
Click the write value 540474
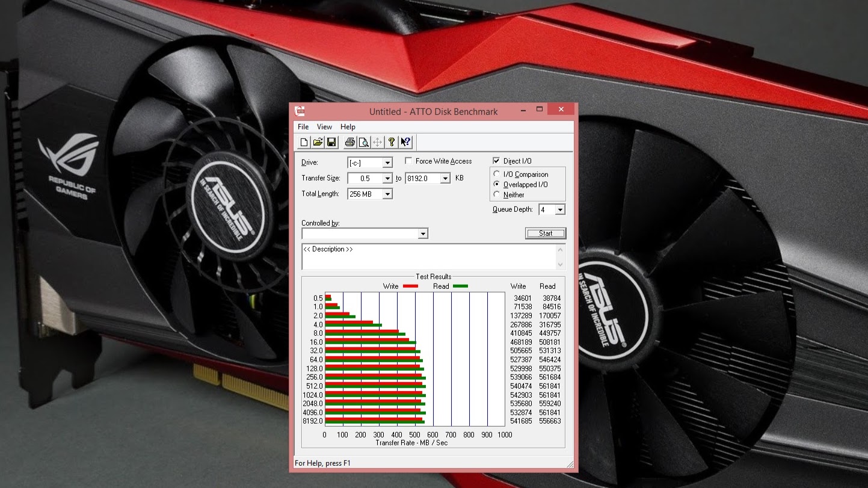(x=521, y=386)
